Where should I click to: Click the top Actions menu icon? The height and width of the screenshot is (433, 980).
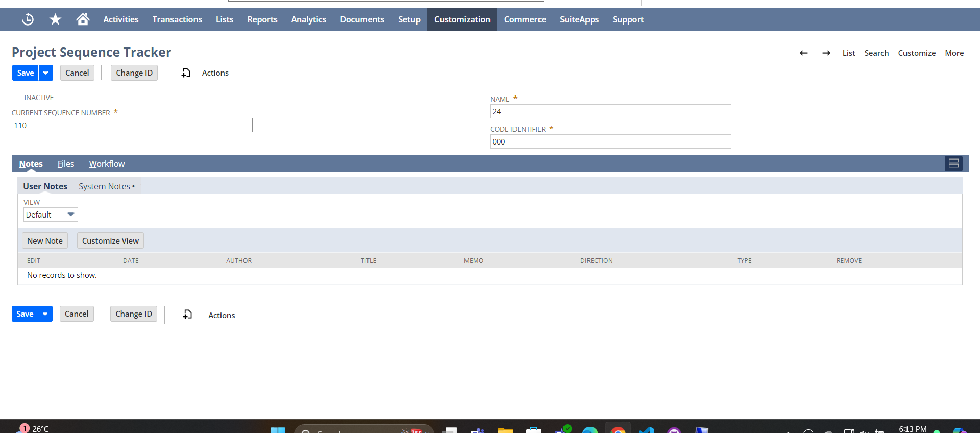(186, 73)
